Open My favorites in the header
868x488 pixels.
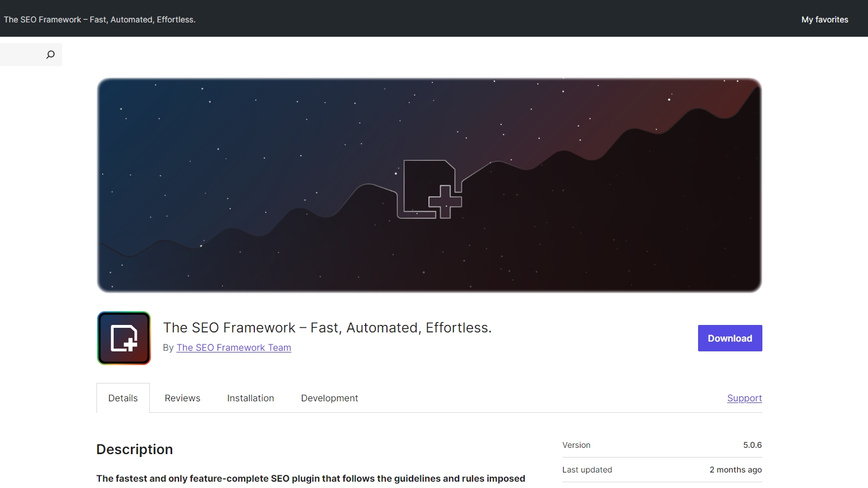824,20
